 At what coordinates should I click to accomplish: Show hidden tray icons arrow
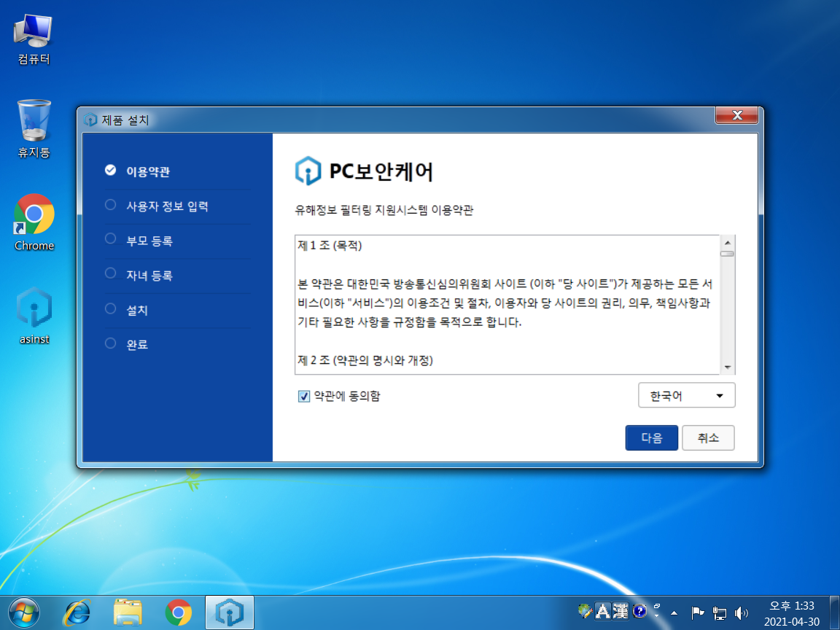tap(674, 612)
